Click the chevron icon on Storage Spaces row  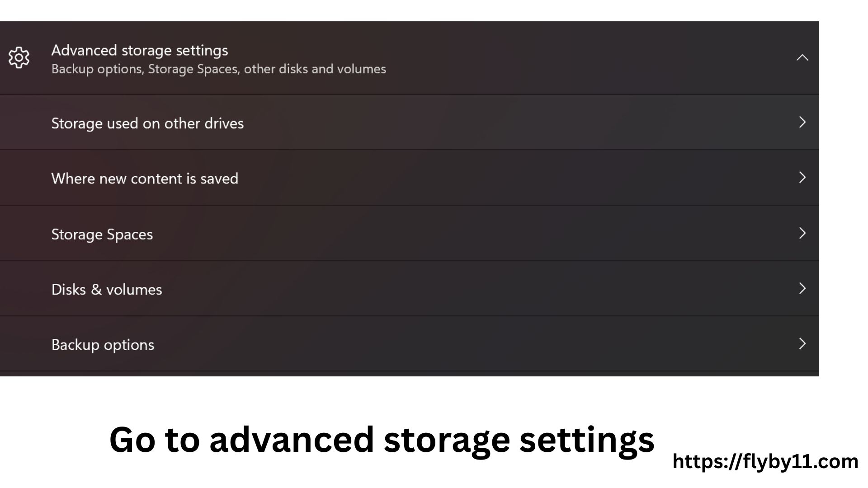(x=803, y=233)
